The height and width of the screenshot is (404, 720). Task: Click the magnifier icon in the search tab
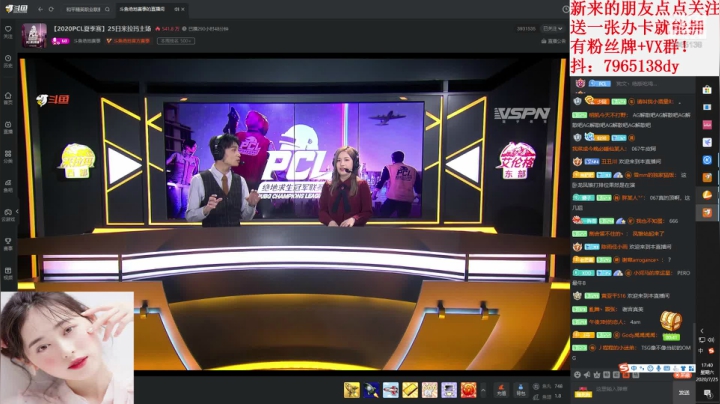(107, 9)
